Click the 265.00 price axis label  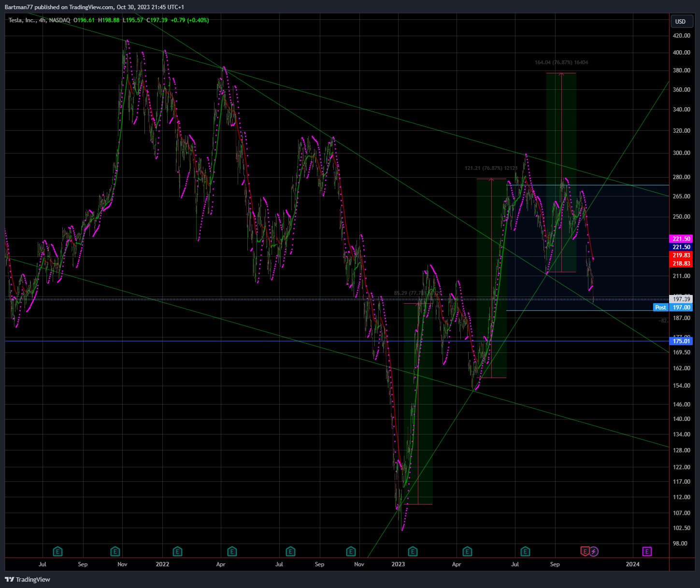tap(681, 196)
